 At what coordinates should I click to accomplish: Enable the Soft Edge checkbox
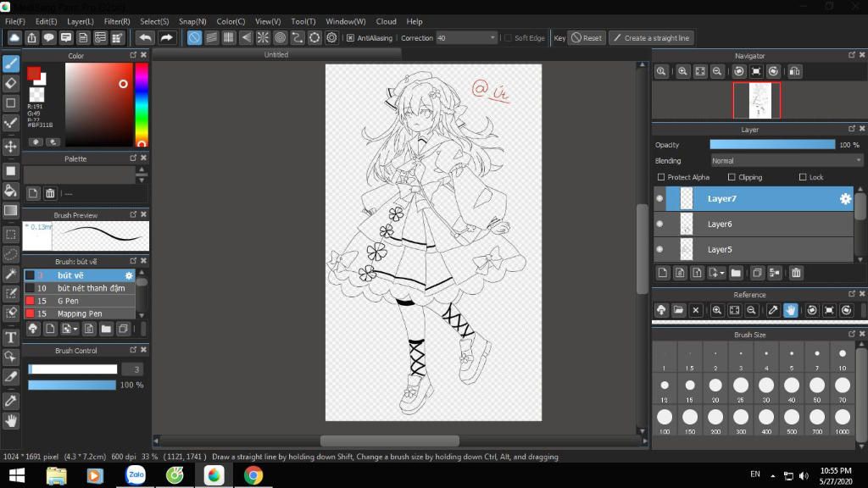coord(508,37)
